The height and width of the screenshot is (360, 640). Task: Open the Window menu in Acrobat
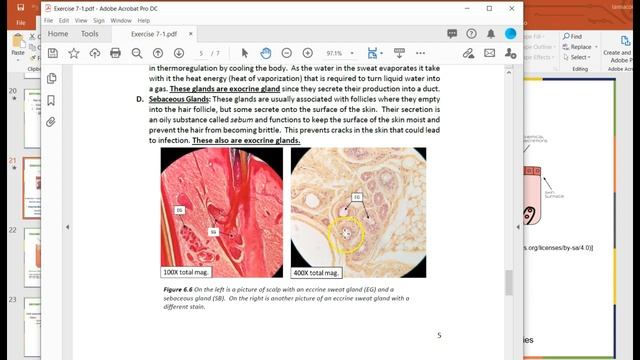[x=121, y=20]
